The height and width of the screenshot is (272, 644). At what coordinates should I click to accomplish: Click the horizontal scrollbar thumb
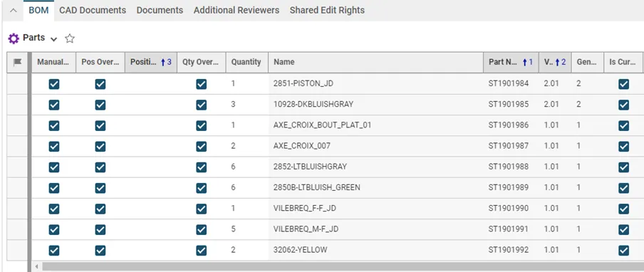point(343,267)
